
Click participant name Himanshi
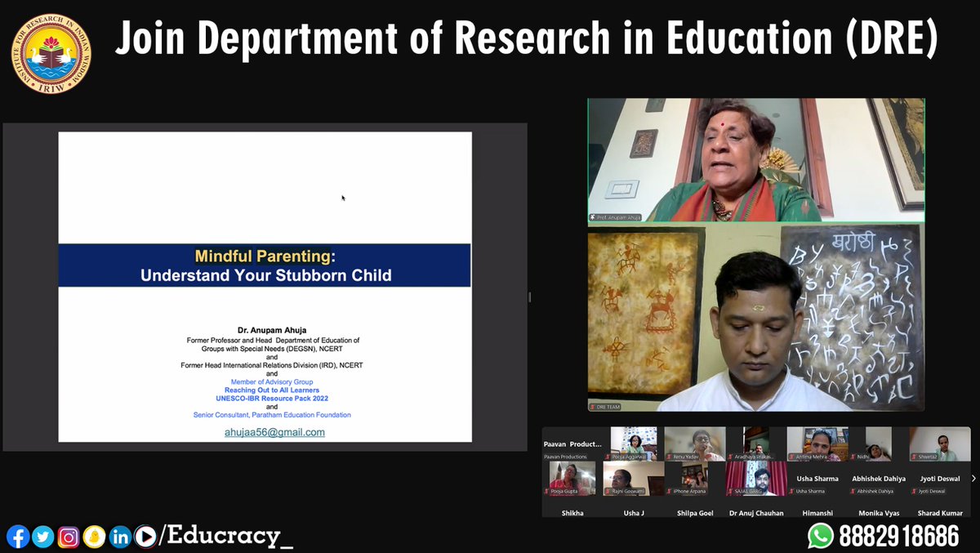[817, 513]
